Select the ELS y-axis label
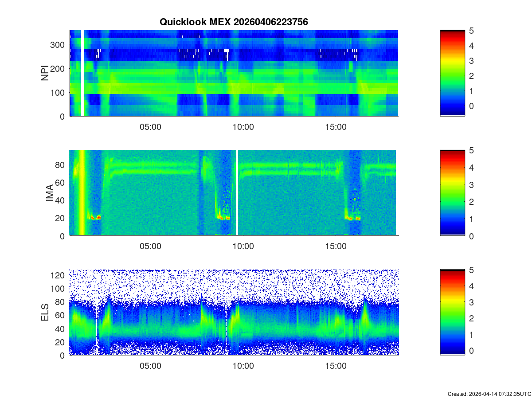Screen dimensions: 532x399 click(45, 313)
